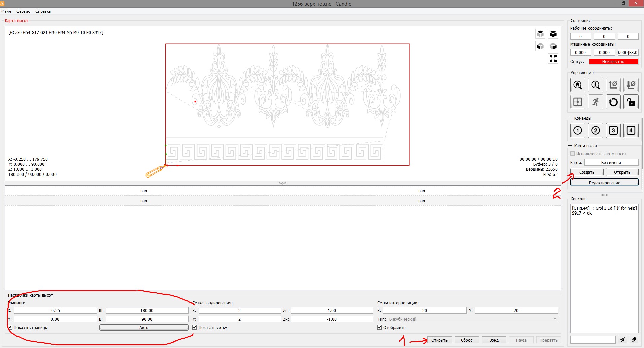This screenshot has width=644, height=348.
Task: Focus the probe grid Y field
Action: coord(240,319)
